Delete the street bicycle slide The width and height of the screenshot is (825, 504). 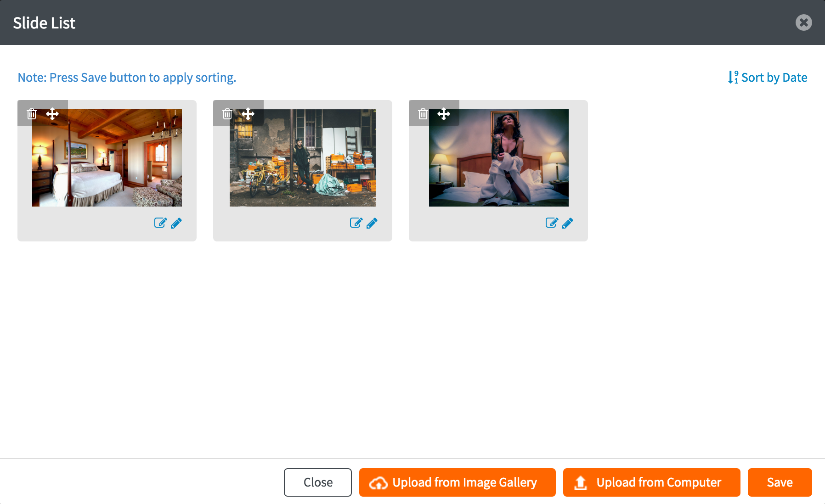point(227,114)
